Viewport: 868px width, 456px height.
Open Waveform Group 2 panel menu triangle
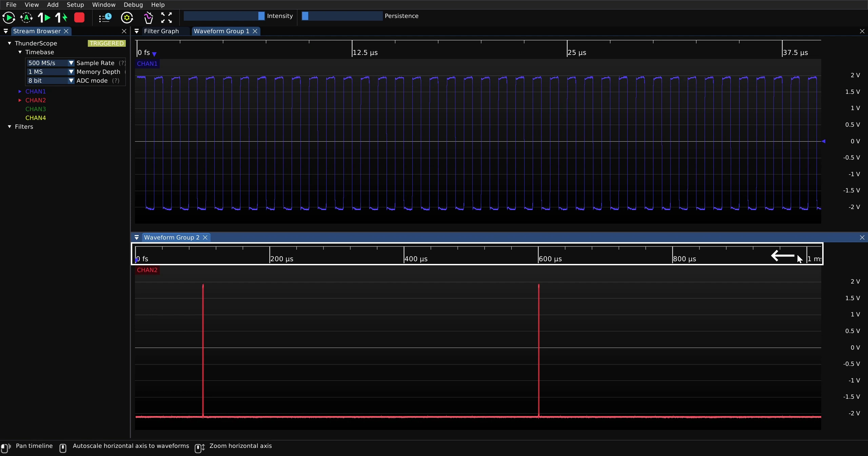pos(137,237)
